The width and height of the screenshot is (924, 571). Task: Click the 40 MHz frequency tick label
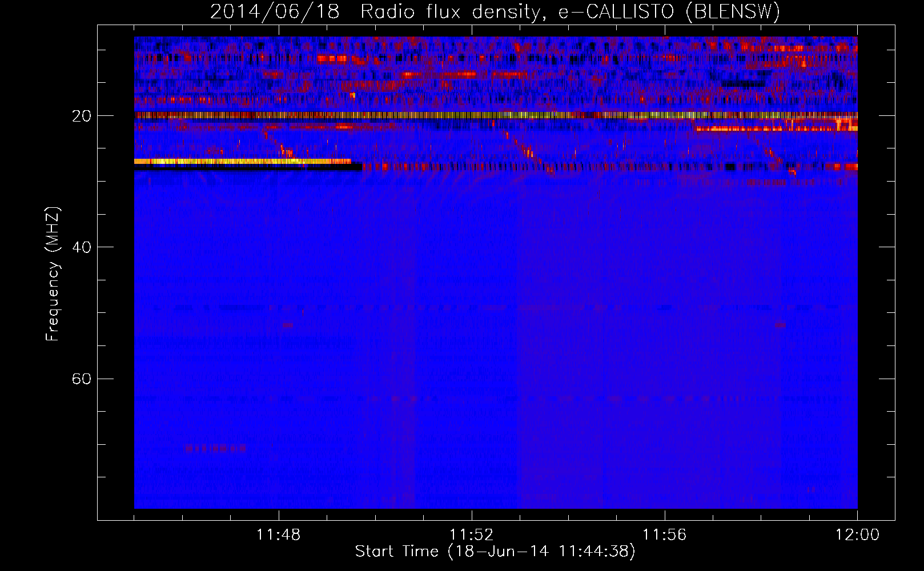click(x=82, y=247)
